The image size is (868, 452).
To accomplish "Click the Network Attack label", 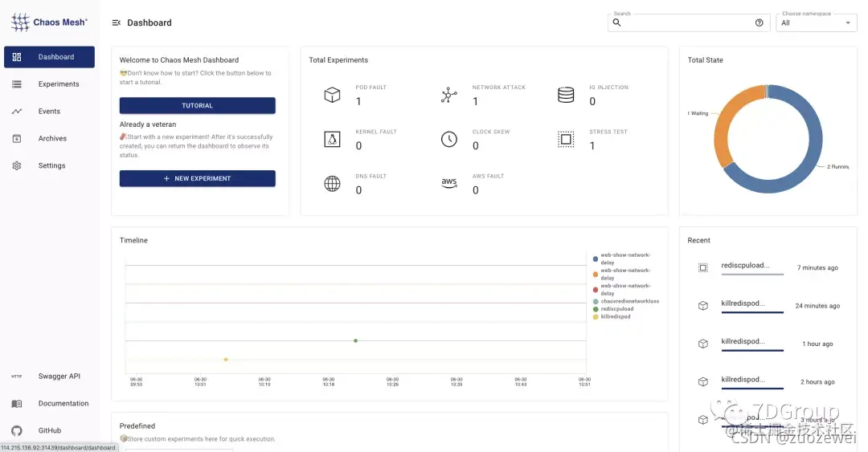I will tap(499, 88).
